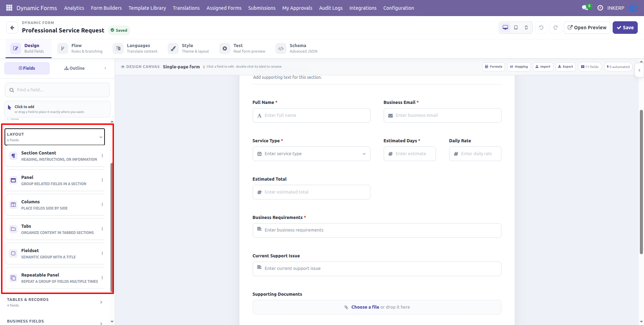Click the Choose a file link
Viewport: 644px width, 325px height.
pos(365,307)
